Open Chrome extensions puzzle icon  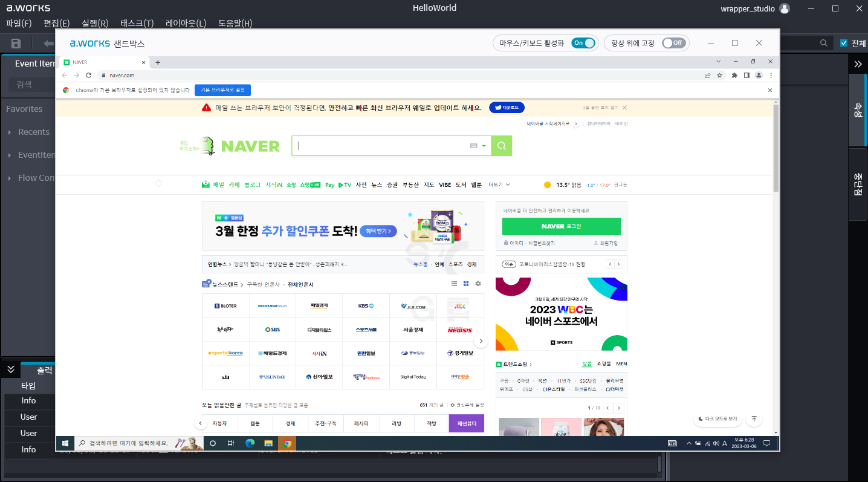734,75
